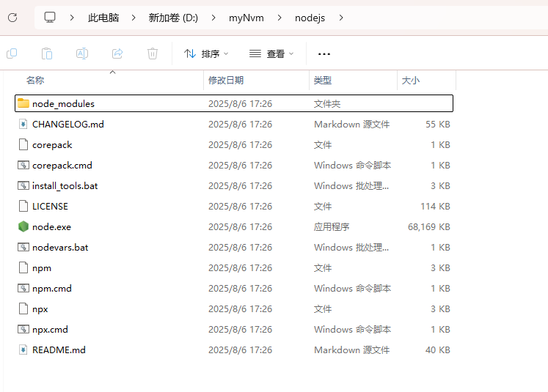Viewport: 548px width, 392px height.
Task: Click the 40 KB size value
Action: [437, 350]
